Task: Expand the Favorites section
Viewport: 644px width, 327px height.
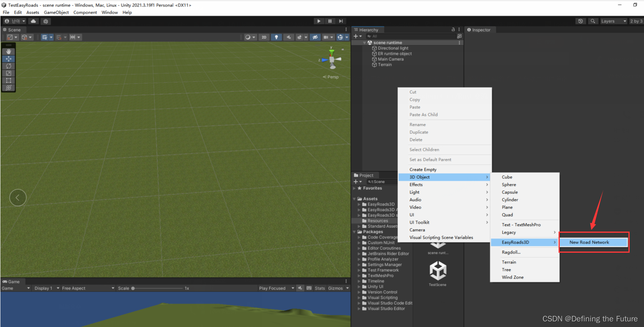Action: (355, 188)
